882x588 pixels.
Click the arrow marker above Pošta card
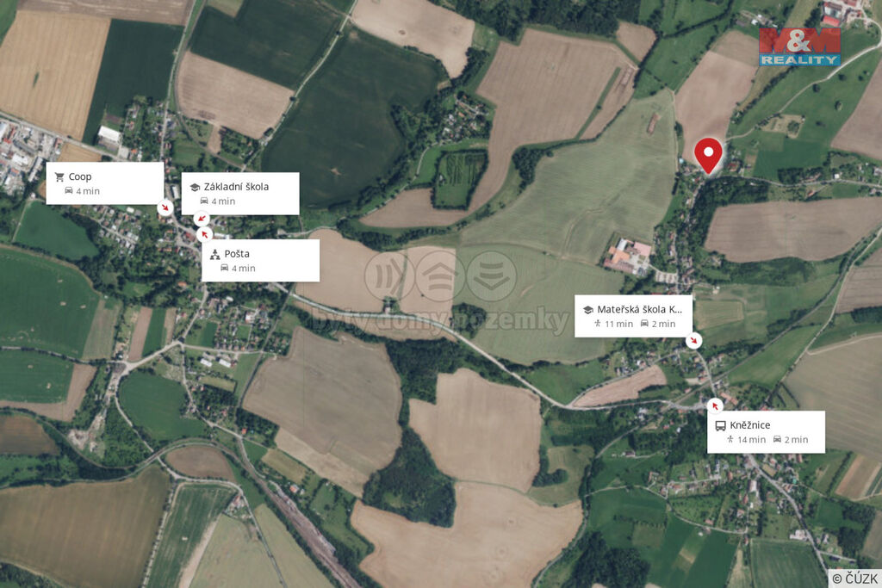tap(204, 233)
